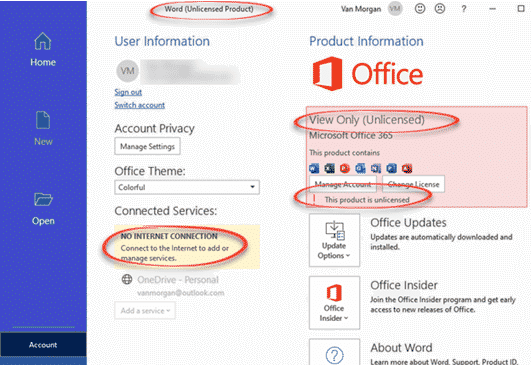This screenshot has width=532, height=366.
Task: Click the PowerPoint icon in product list
Action: tap(345, 168)
